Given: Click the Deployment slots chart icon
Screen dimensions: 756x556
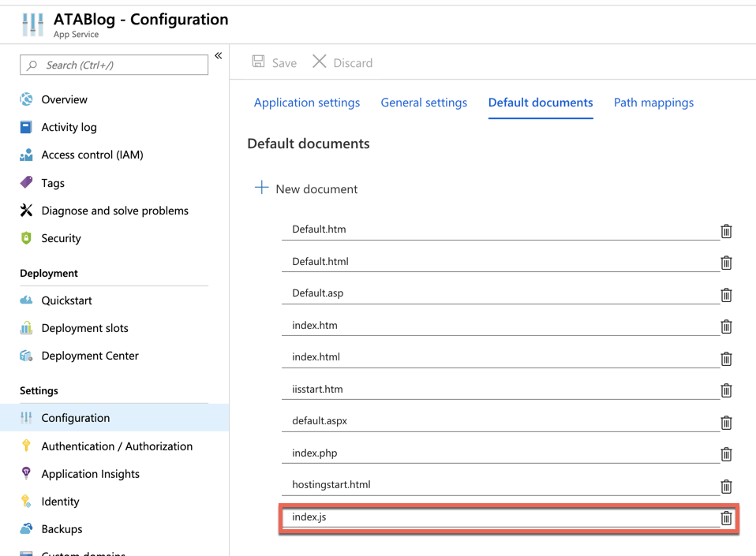Looking at the screenshot, I should [x=26, y=328].
